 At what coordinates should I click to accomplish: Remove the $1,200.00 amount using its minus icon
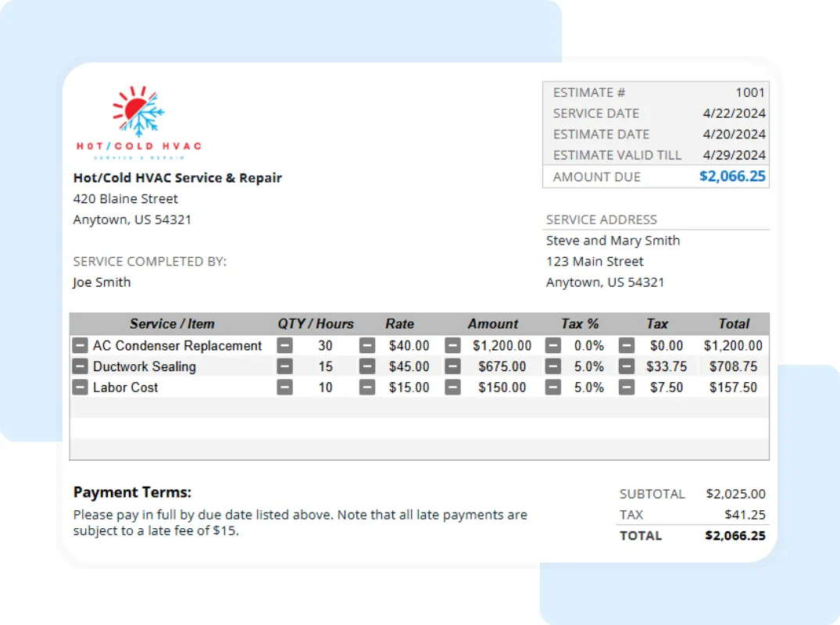[452, 345]
